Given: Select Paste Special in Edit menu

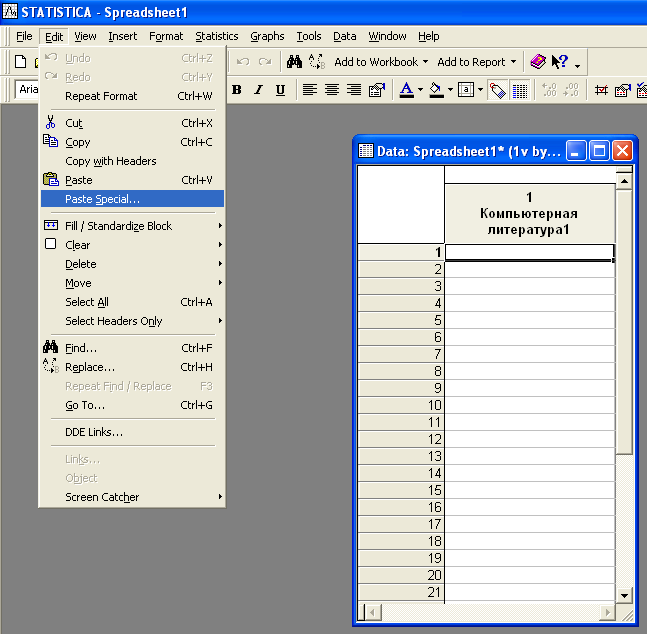Looking at the screenshot, I should point(132,199).
